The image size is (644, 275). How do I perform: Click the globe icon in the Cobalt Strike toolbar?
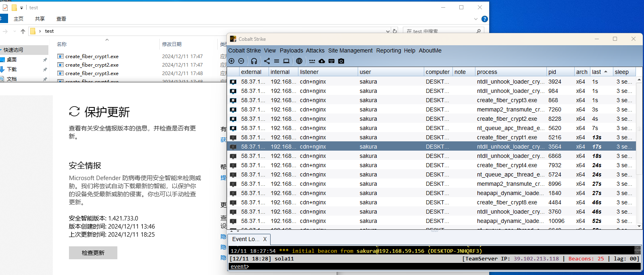299,61
